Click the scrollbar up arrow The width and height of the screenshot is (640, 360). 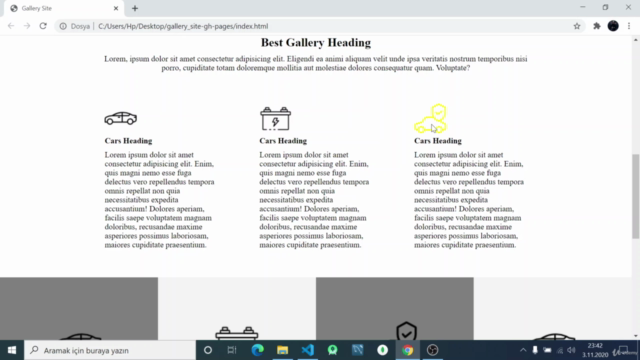[x=636, y=40]
